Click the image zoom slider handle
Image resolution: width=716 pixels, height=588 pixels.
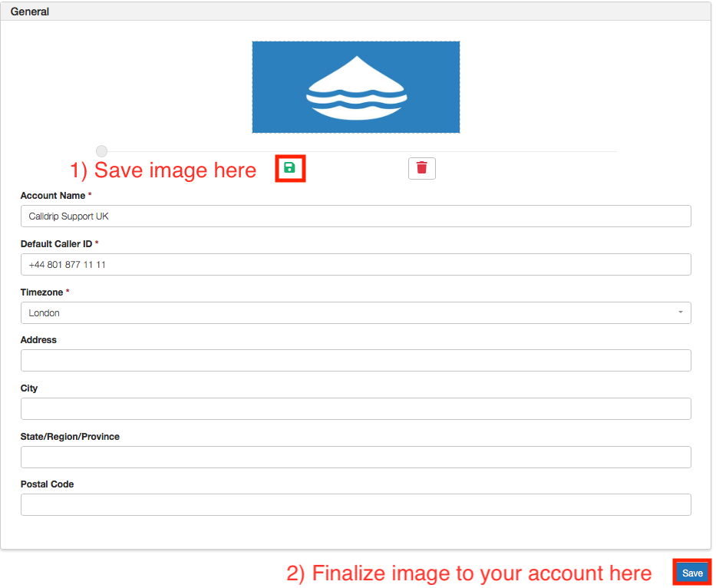click(x=102, y=150)
